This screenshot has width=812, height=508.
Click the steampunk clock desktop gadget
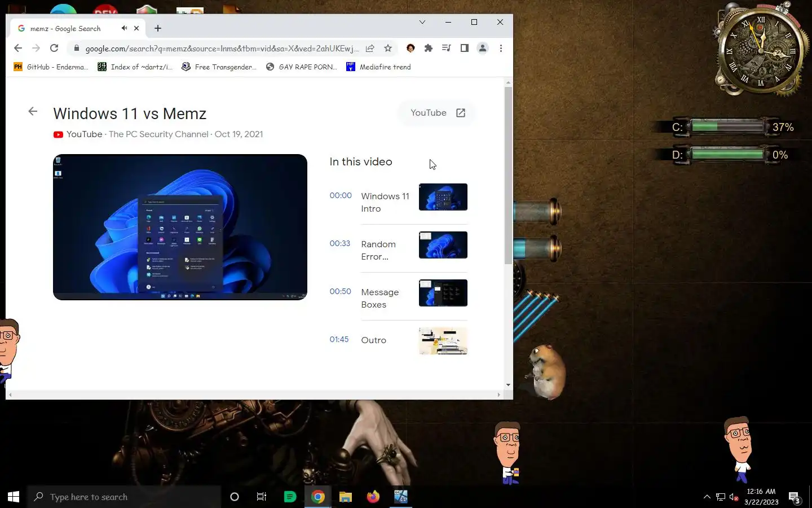(x=760, y=50)
